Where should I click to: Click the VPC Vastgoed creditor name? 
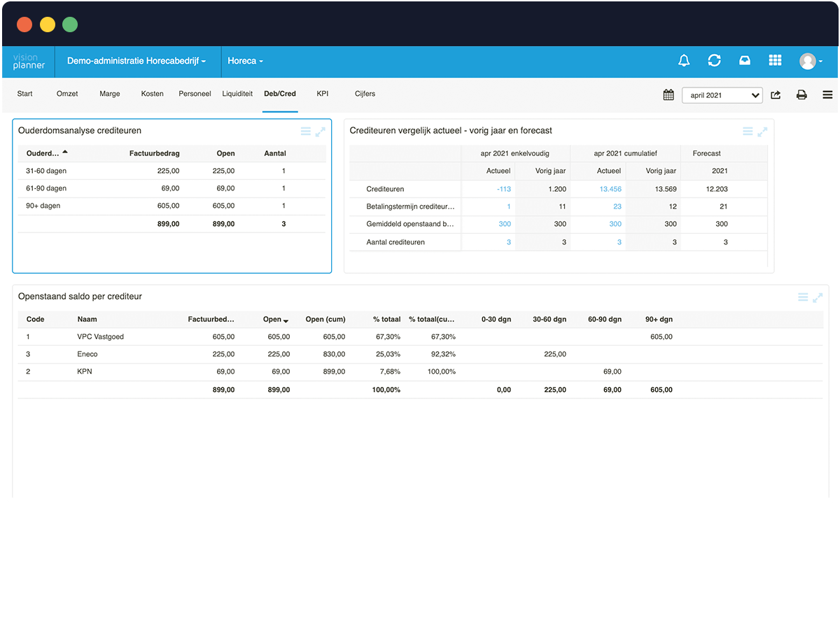pos(101,337)
